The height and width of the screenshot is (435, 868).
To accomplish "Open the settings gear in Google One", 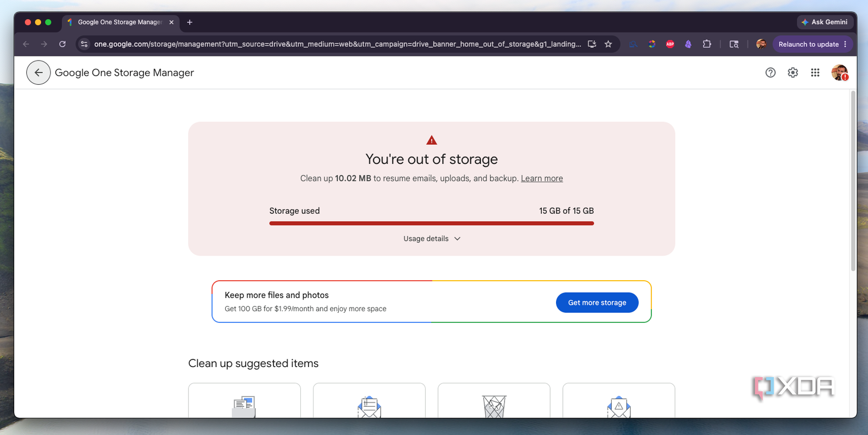I will click(793, 73).
